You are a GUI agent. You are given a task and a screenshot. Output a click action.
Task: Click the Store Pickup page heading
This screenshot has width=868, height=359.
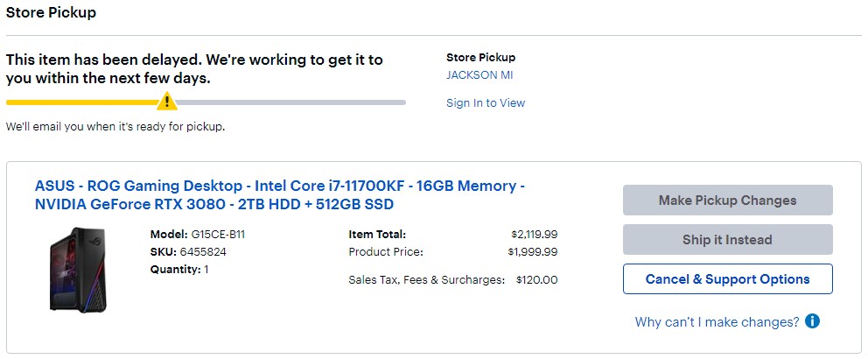[x=51, y=13]
